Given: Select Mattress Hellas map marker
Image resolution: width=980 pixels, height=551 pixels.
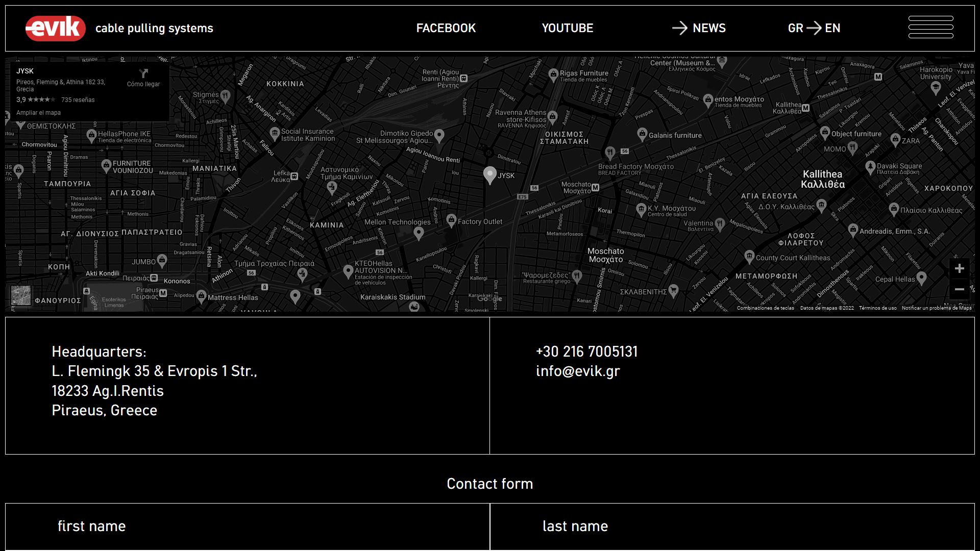Looking at the screenshot, I should click(x=201, y=296).
